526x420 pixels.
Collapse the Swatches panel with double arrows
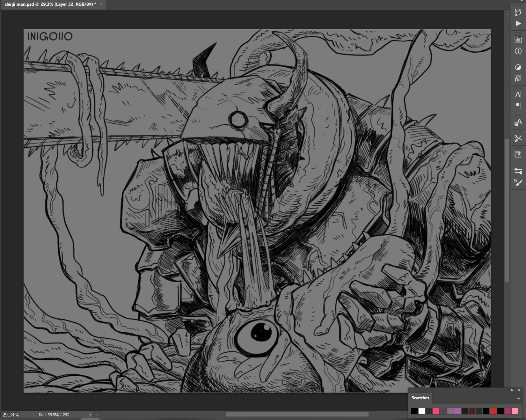(x=512, y=390)
